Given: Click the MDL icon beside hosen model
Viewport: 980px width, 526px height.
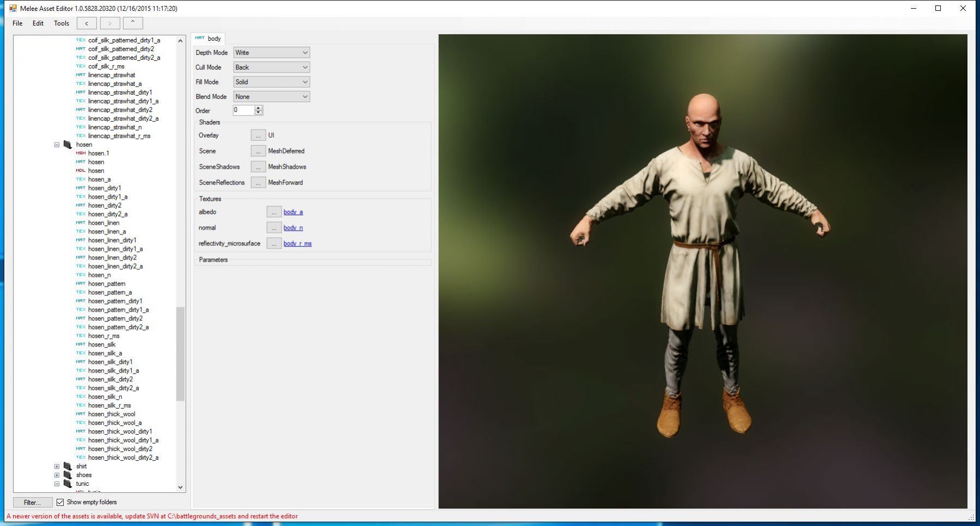Looking at the screenshot, I should click(81, 171).
